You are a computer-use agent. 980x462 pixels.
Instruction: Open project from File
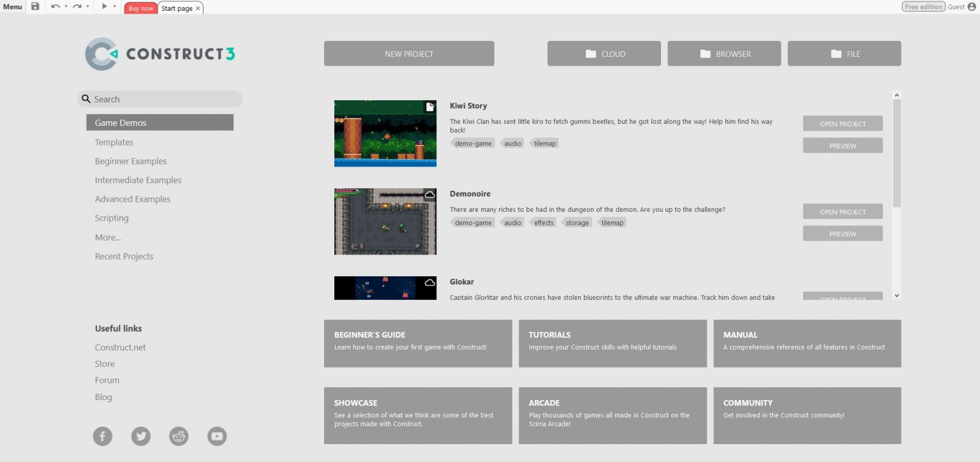pyautogui.click(x=845, y=54)
